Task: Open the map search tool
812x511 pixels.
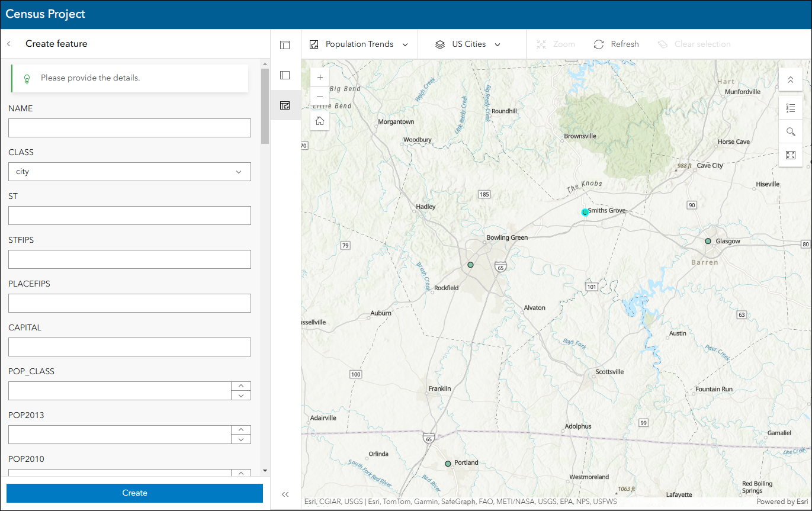Action: [x=790, y=131]
